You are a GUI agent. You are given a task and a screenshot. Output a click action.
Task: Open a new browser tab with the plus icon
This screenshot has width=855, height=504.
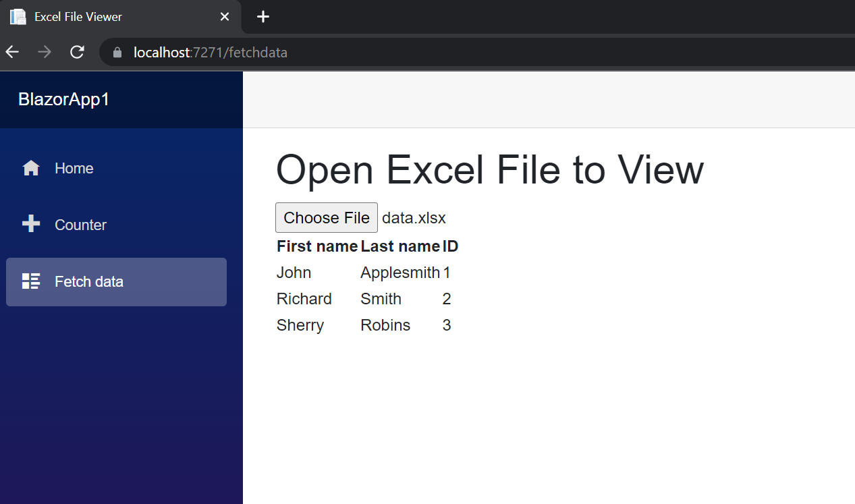[263, 16]
